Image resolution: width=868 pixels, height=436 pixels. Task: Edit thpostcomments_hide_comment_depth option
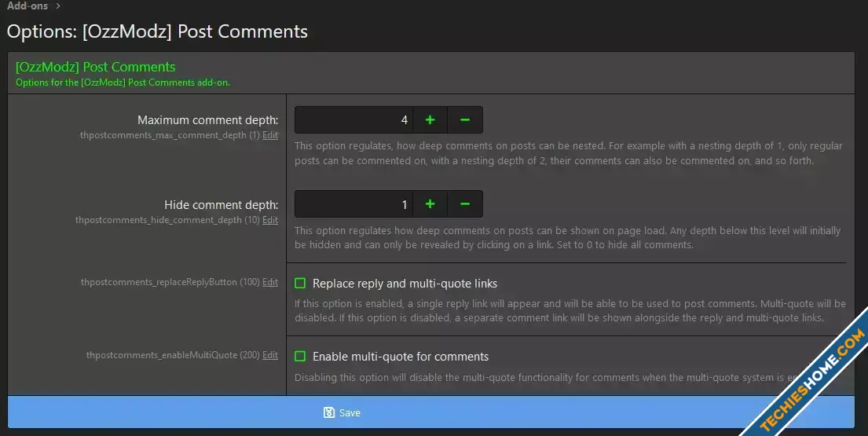[270, 220]
